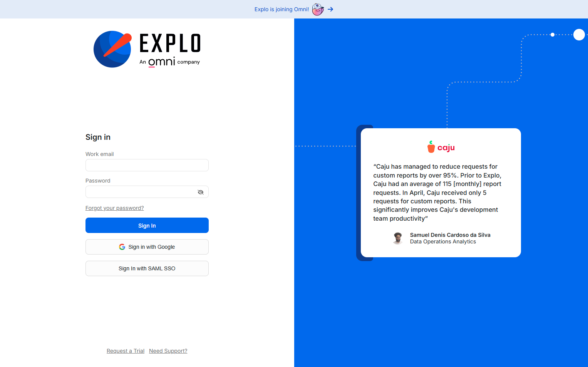
Task: Click the pig mascot in the banner
Action: click(x=317, y=9)
